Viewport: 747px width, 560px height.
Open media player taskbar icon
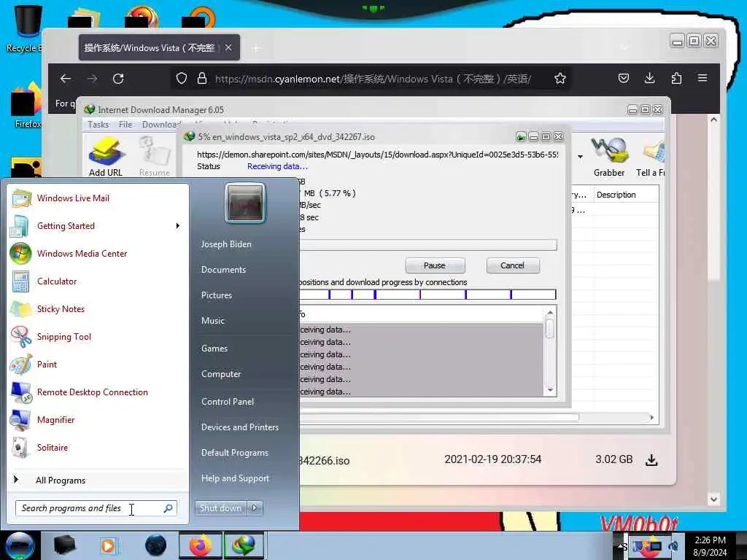(108, 545)
